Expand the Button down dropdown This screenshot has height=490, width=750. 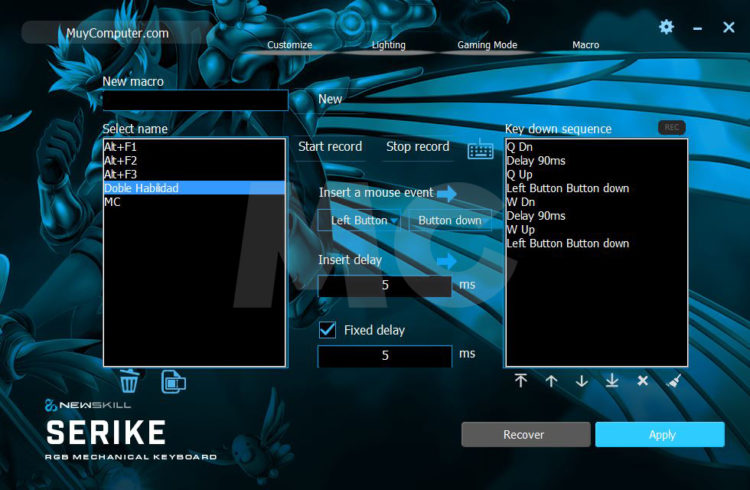pyautogui.click(x=449, y=220)
